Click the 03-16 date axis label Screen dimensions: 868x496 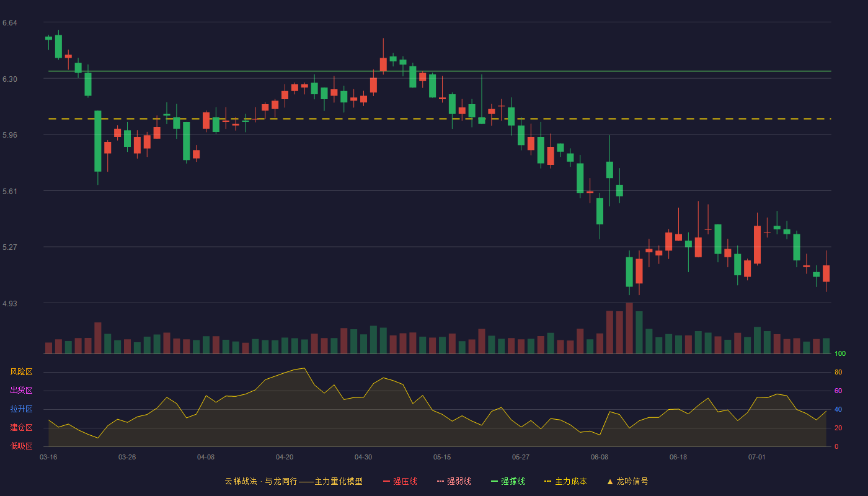[48, 457]
